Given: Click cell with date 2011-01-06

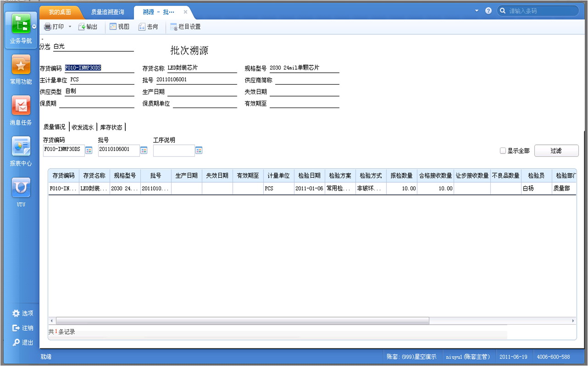Looking at the screenshot, I should tap(310, 188).
